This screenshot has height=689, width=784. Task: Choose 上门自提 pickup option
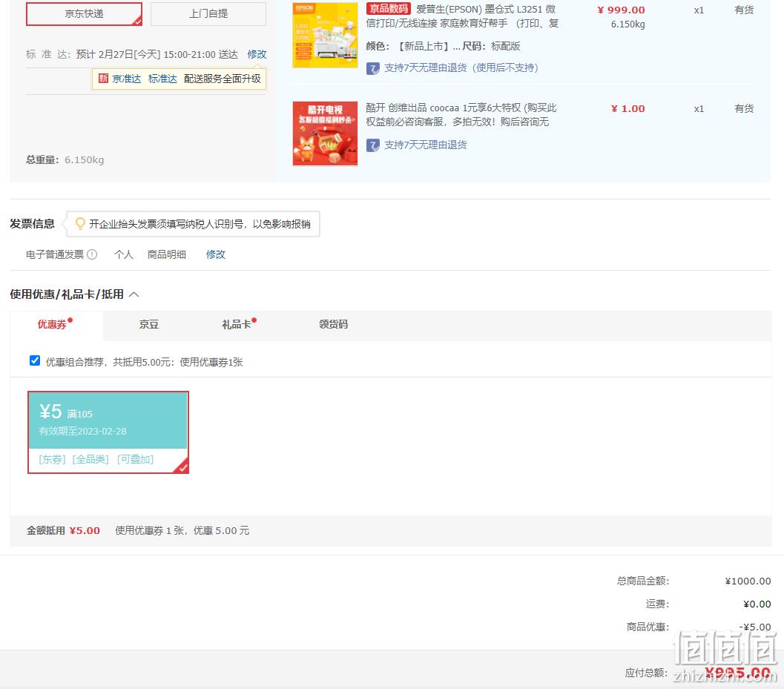tap(208, 13)
